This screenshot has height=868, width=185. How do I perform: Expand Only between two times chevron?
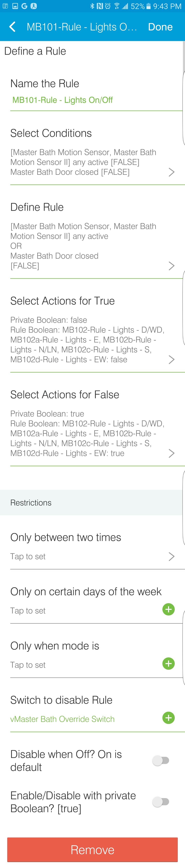pyautogui.click(x=171, y=556)
